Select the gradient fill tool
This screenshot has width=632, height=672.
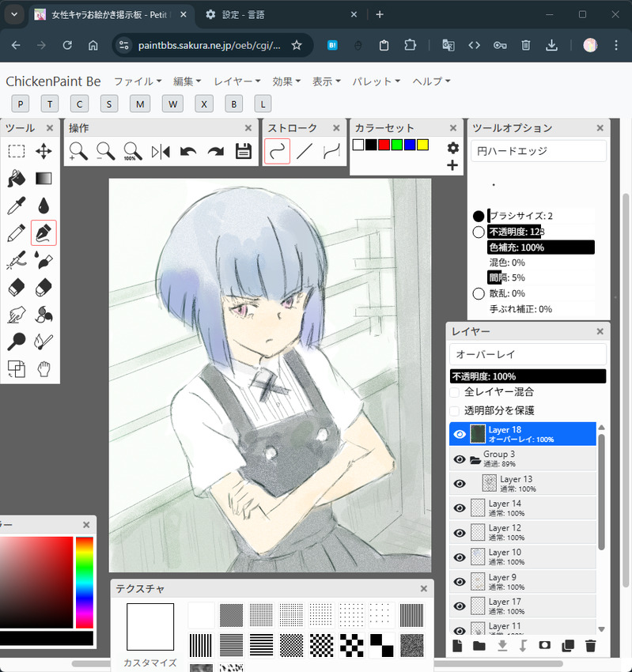tap(44, 179)
